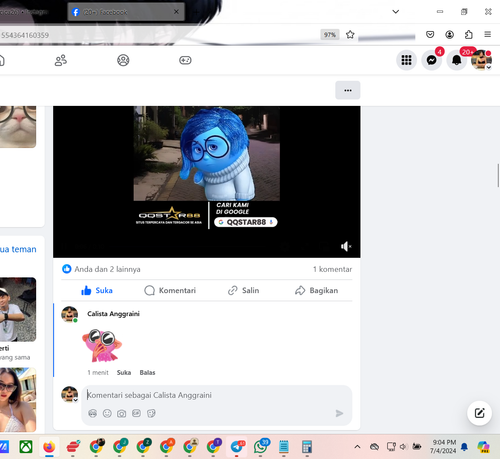This screenshot has height=459, width=500.
Task: Open the post options three-dot button
Action: pos(348,90)
